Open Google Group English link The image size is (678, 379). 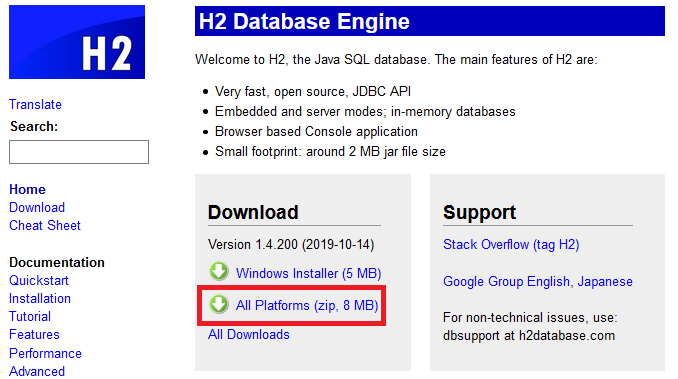point(506,281)
